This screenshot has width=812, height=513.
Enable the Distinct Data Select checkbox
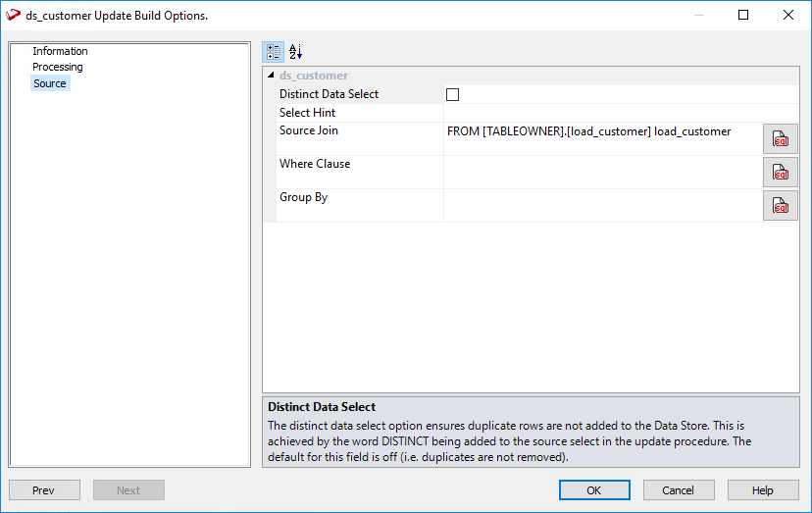tap(452, 94)
